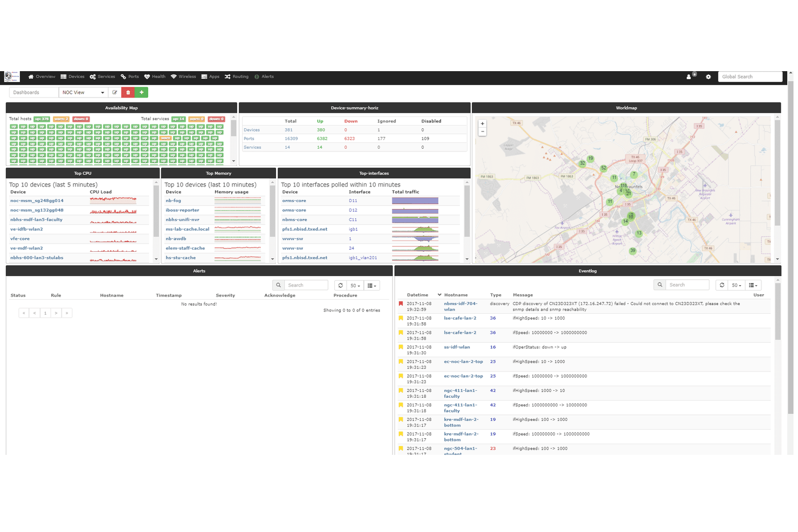Viewport: 798px width, 532px height.
Task: Open hostname lse-cafe-lan-2 in the Eventlog
Action: [x=460, y=318]
